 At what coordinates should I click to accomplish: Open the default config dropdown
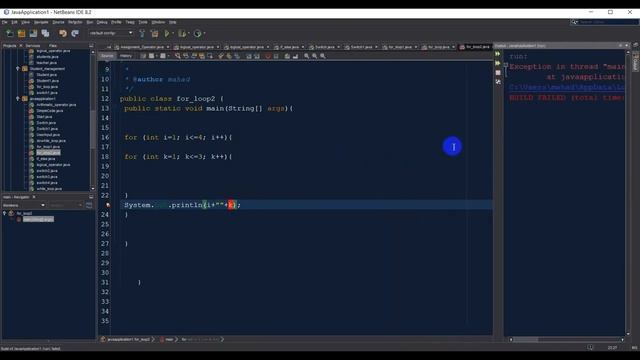click(111, 33)
